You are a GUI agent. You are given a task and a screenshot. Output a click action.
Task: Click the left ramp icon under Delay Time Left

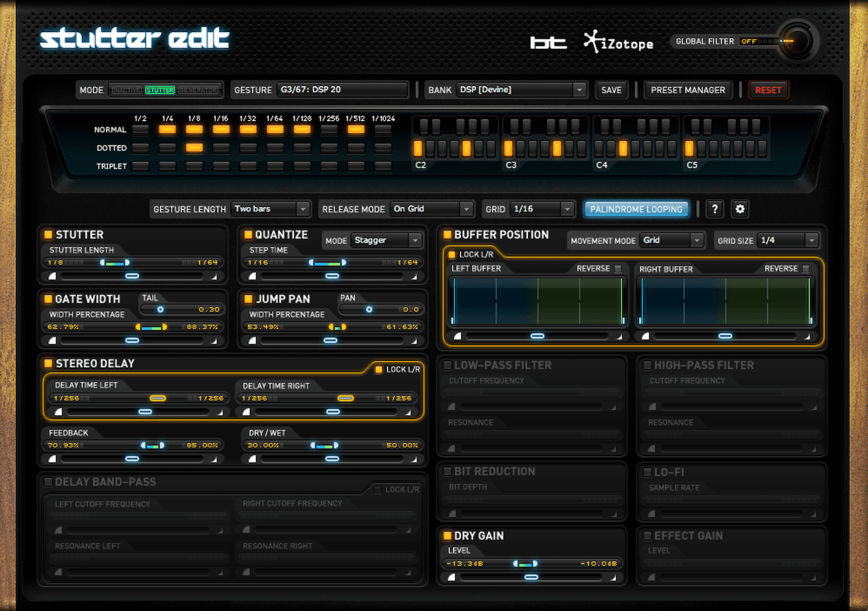pos(58,412)
